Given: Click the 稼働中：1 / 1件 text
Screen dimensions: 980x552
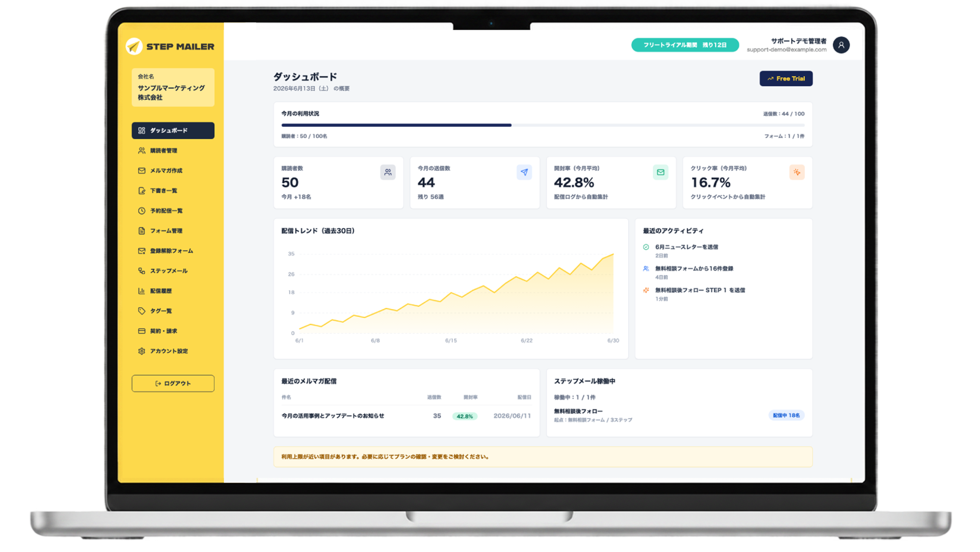Looking at the screenshot, I should coord(575,398).
